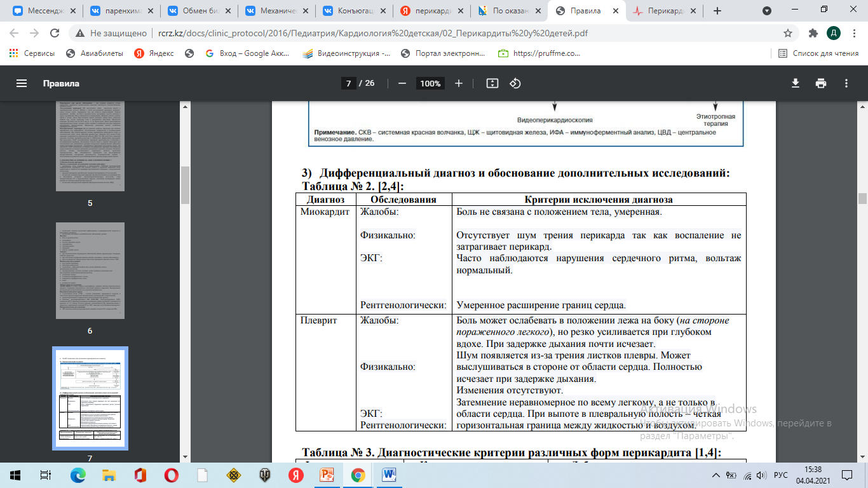The image size is (868, 488).
Task: Click the zoom level 100% field
Action: [x=430, y=83]
